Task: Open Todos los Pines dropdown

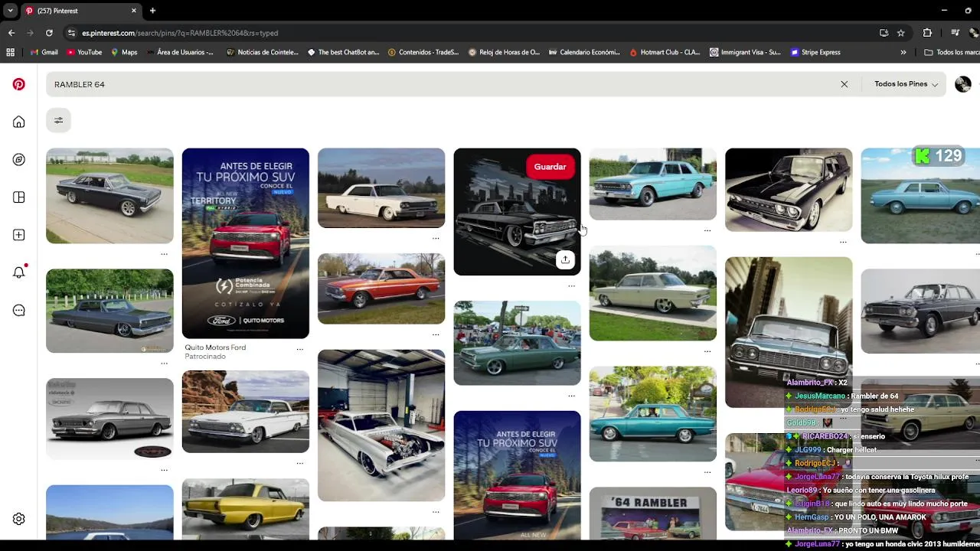Action: [906, 84]
